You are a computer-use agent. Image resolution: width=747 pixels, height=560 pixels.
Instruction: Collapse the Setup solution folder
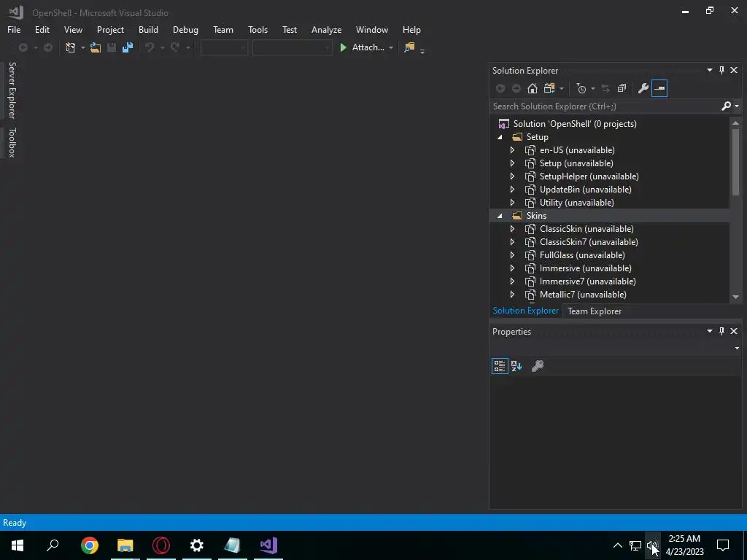[x=500, y=137]
